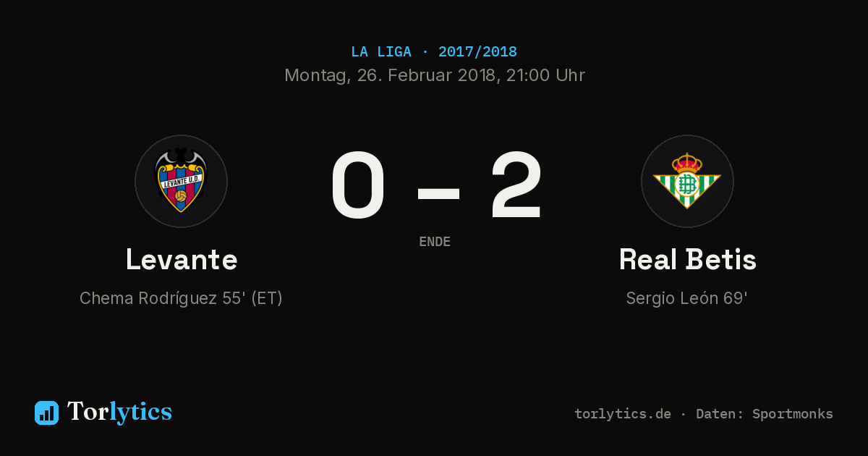The image size is (868, 456).
Task: Click the blue "lytics" part of logo
Action: 140,412
